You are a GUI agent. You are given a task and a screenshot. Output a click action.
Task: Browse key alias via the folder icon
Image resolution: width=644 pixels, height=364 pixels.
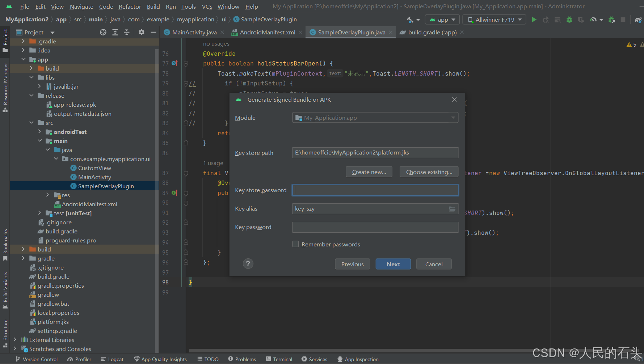click(452, 209)
